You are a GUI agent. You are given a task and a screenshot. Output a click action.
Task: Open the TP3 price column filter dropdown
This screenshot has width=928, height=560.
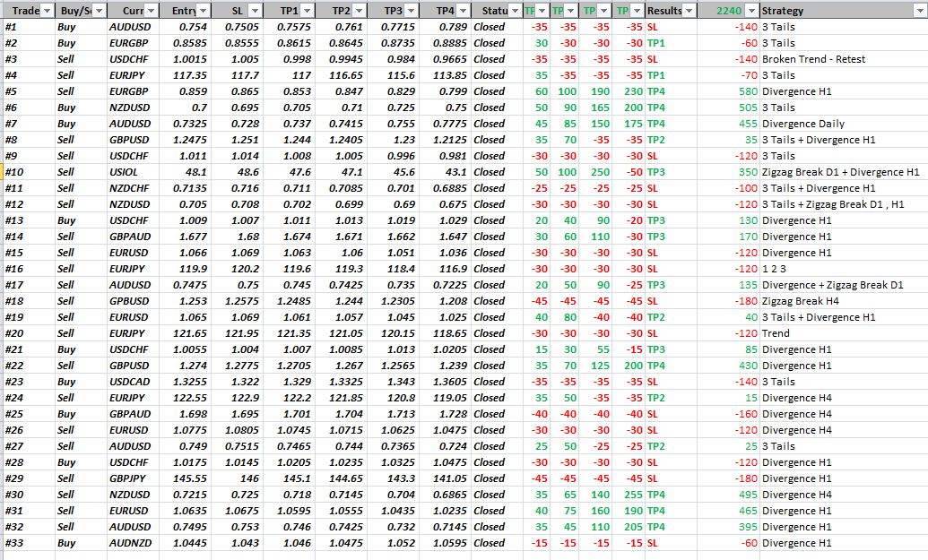pyautogui.click(x=411, y=11)
